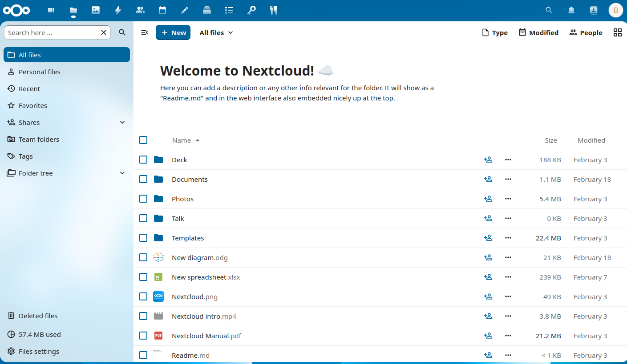The image size is (627, 364).
Task: Share Nextcloud Manual.pdf
Action: coord(488,336)
